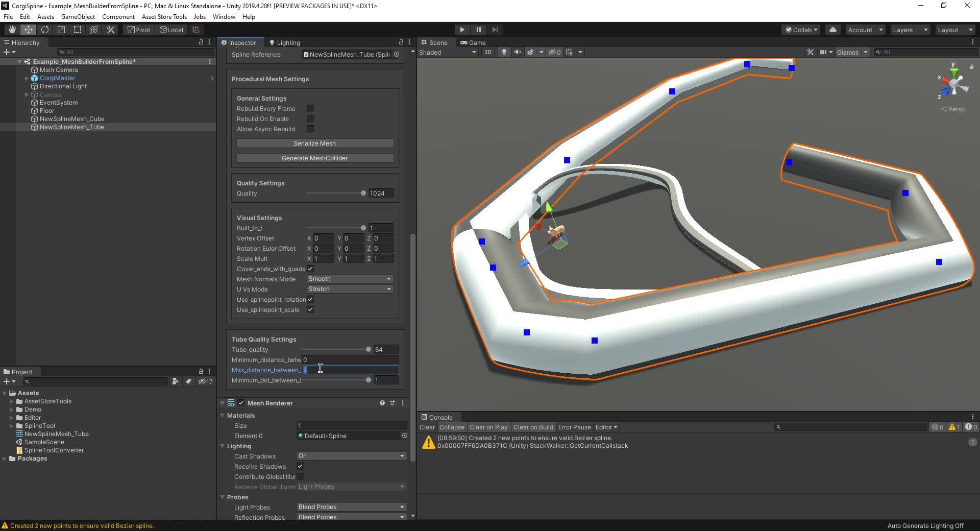980x531 pixels.
Task: Select the Hand tool in toolbar
Action: pyautogui.click(x=12, y=30)
